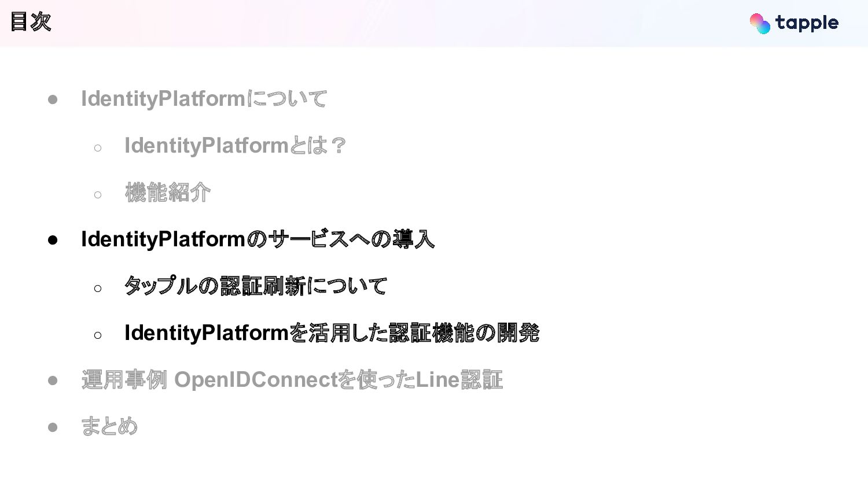Click the tapple brand name text
The width and height of the screenshot is (868, 488).
pyautogui.click(x=807, y=23)
